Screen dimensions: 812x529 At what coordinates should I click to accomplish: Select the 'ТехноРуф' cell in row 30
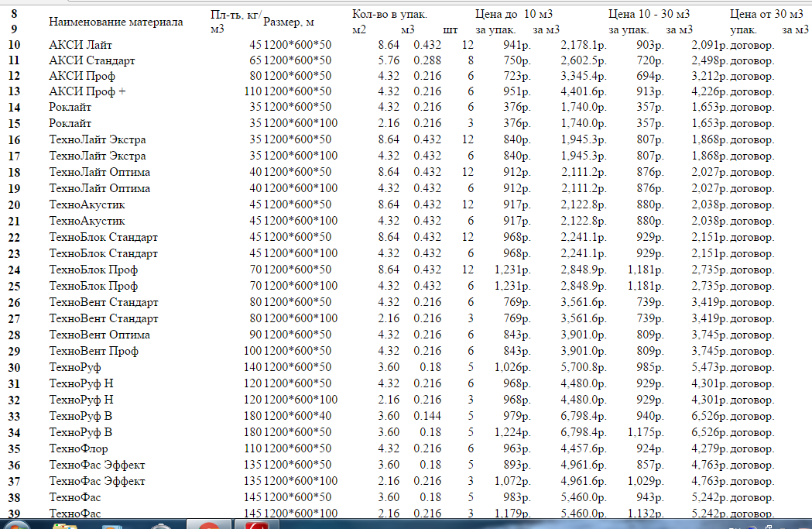tap(75, 367)
